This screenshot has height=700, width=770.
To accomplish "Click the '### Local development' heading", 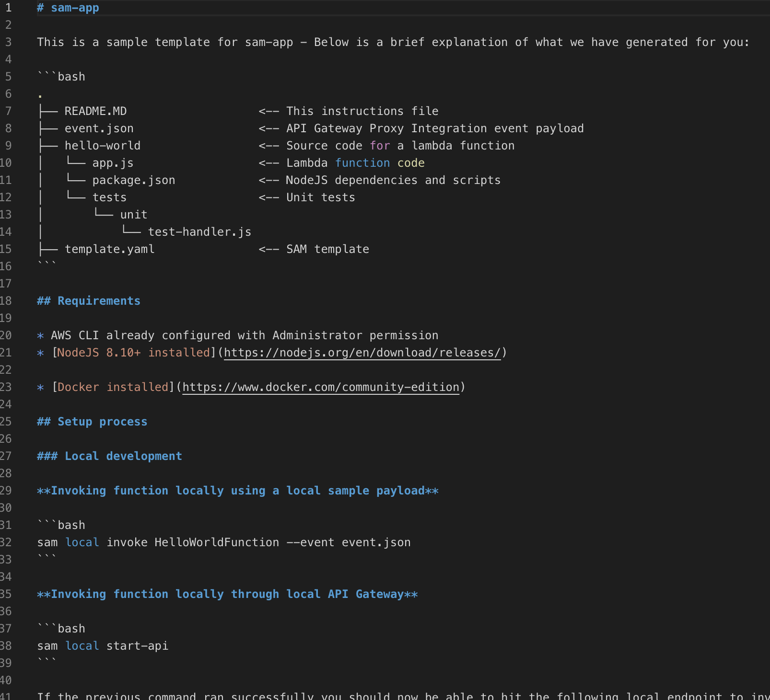I will 110,456.
